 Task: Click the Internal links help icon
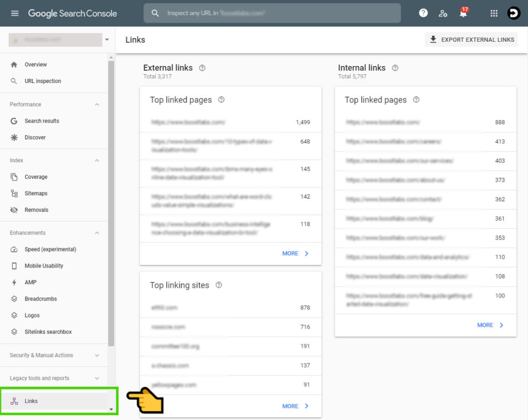tap(395, 68)
